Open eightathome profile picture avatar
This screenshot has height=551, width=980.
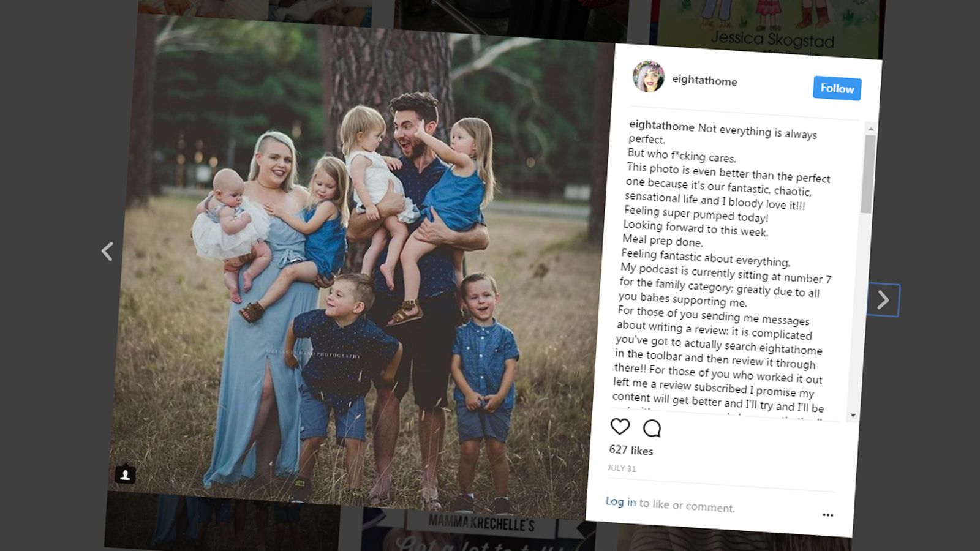(648, 77)
